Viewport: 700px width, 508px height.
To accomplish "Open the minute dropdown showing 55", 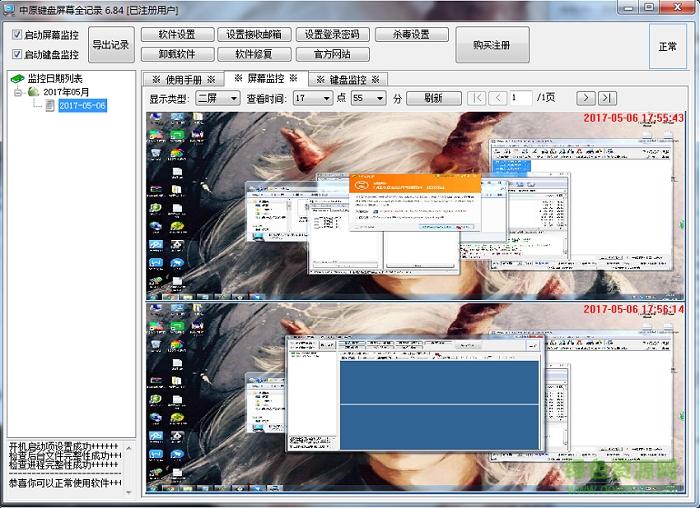I will (x=367, y=98).
